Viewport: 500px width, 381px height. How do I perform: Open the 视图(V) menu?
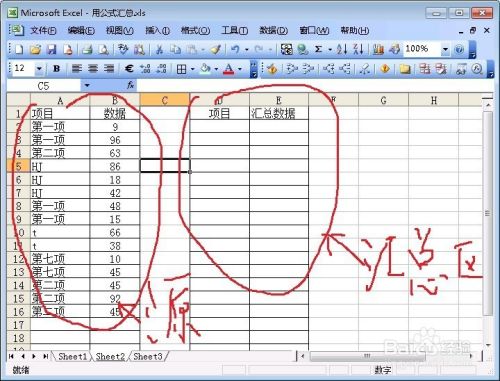[120, 31]
